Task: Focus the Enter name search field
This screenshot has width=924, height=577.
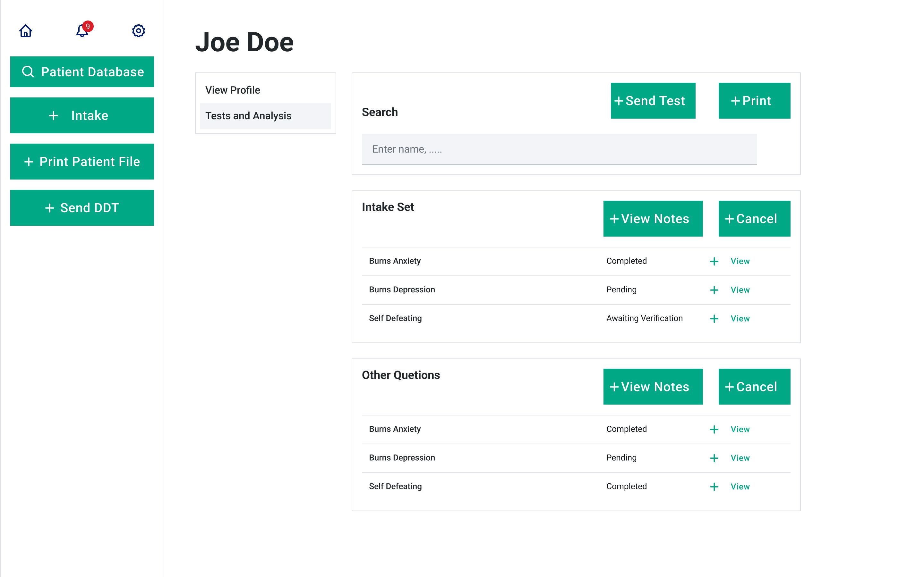Action: click(559, 149)
